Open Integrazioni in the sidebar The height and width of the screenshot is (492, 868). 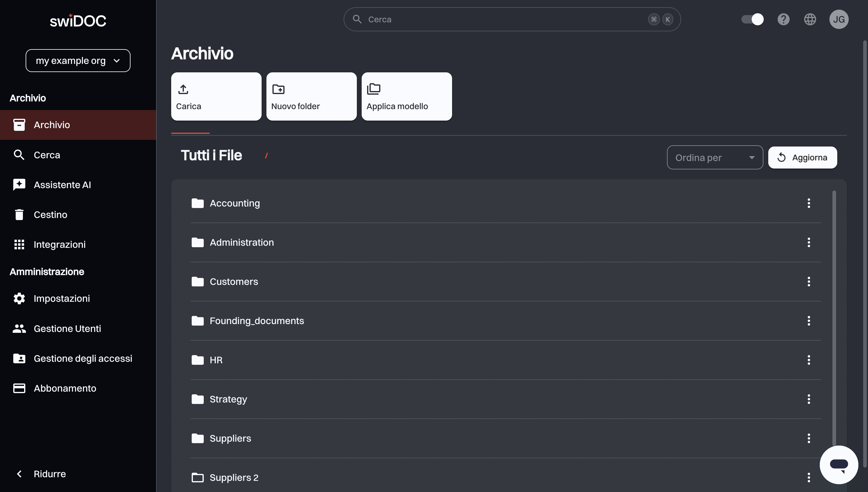[78, 244]
